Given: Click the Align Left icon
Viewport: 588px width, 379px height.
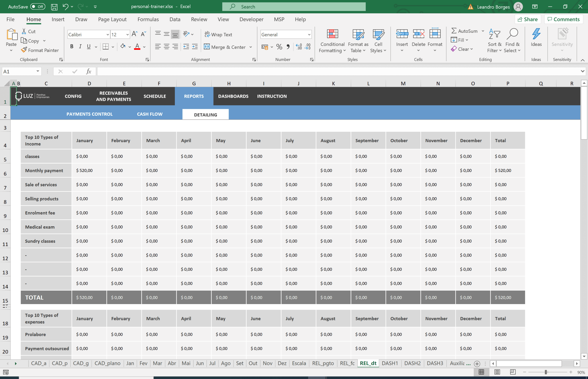Looking at the screenshot, I should [158, 47].
